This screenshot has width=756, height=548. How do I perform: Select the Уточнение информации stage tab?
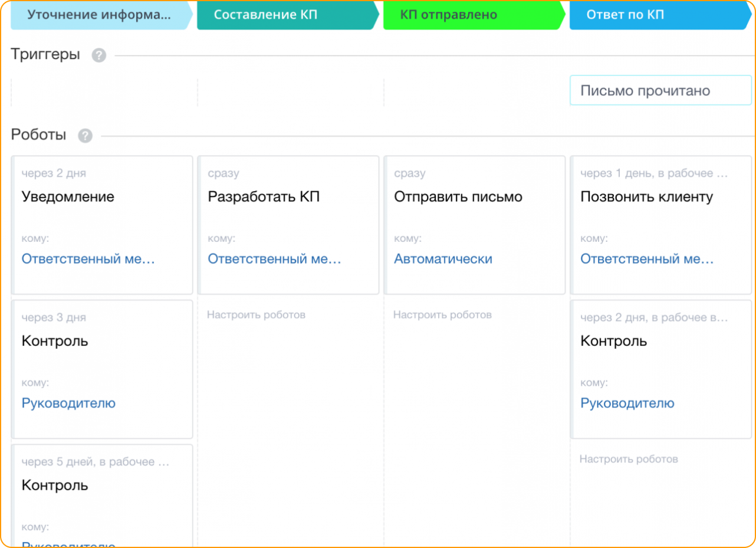click(x=99, y=15)
